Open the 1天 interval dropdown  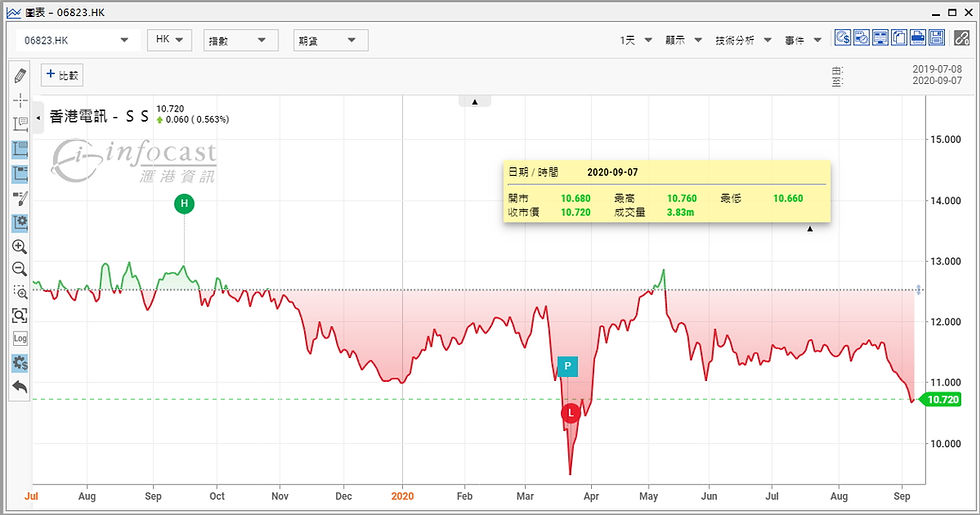[636, 40]
